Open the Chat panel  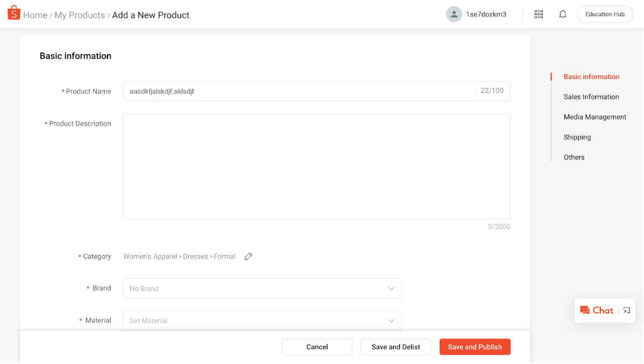(x=596, y=310)
